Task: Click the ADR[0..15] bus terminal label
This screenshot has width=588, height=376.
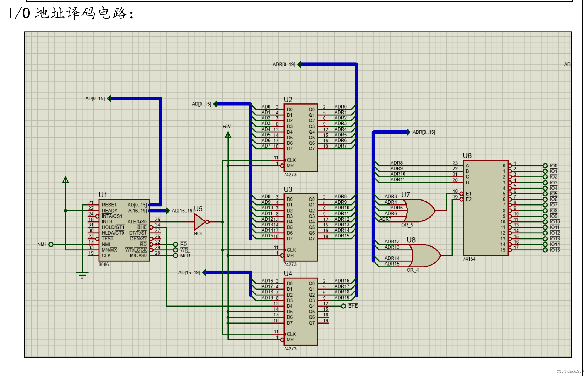Action: 423,132
